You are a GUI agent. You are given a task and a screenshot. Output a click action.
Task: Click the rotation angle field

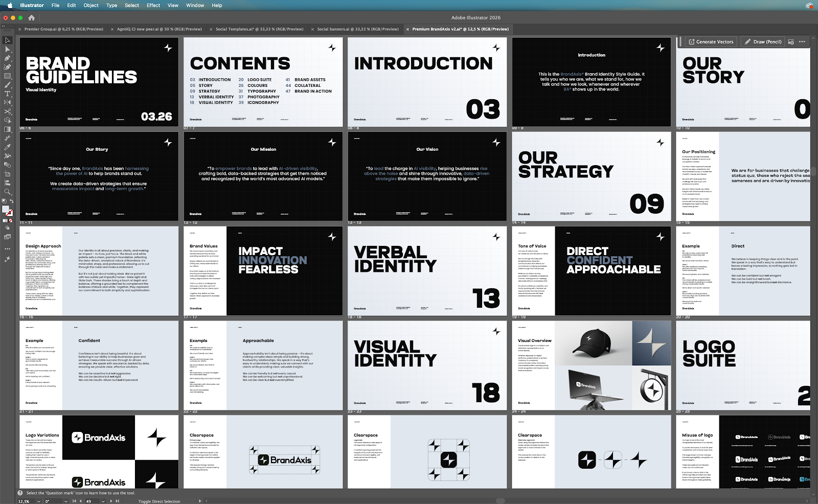pos(53,501)
